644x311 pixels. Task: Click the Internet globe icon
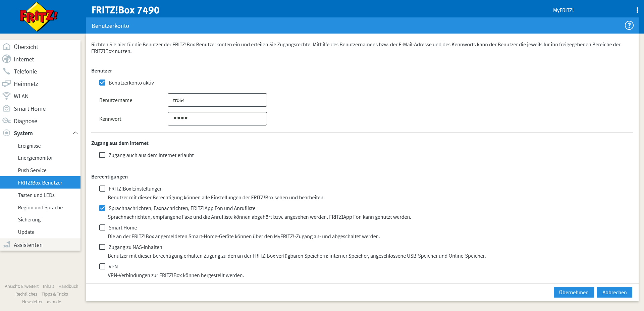tap(6, 59)
